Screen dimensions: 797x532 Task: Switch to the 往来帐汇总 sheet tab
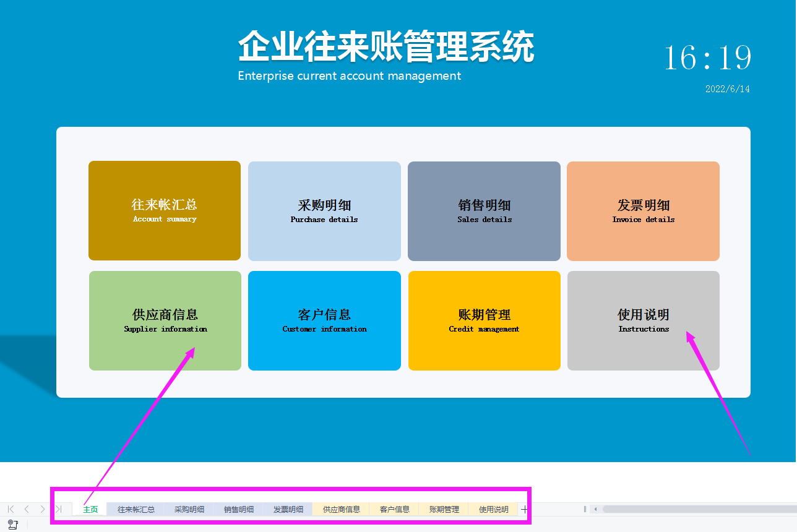(136, 509)
